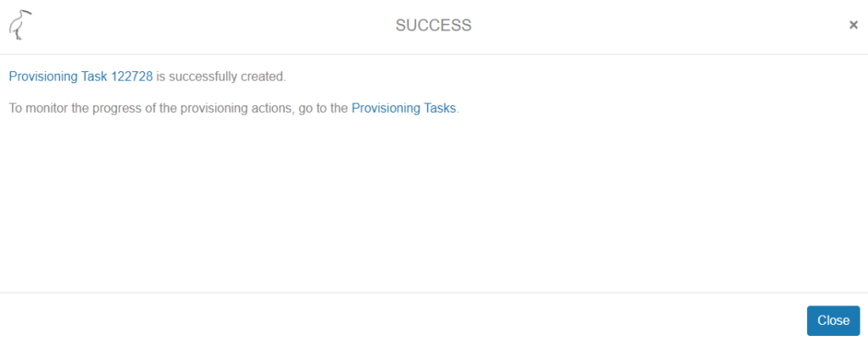
Task: Click the ibis bird logo icon
Action: tap(20, 25)
